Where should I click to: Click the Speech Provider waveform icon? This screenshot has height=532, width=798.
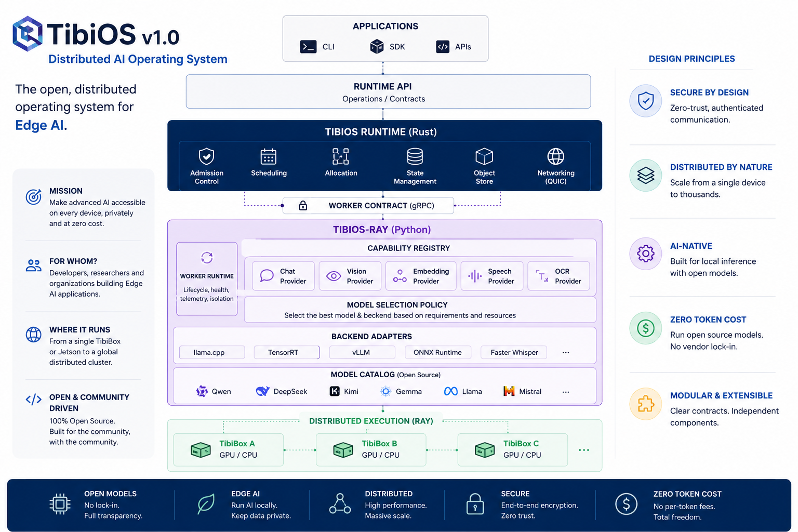[x=475, y=276]
